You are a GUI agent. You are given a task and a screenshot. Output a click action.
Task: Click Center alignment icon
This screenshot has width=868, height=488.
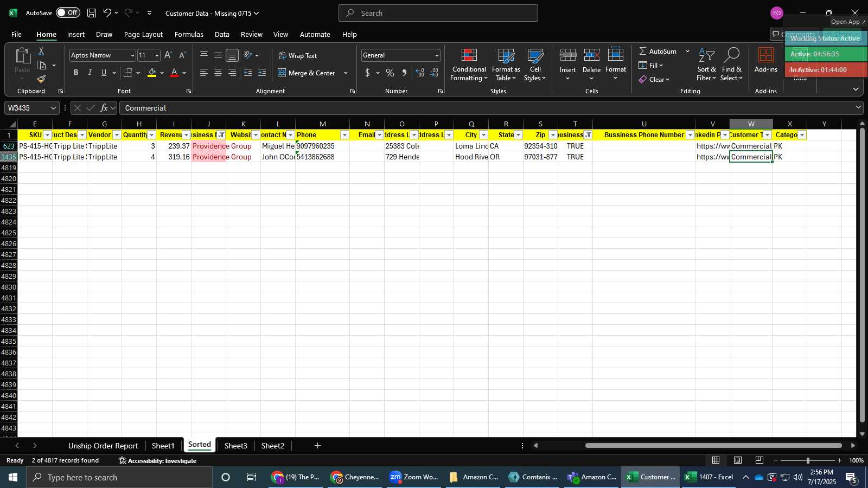point(218,73)
